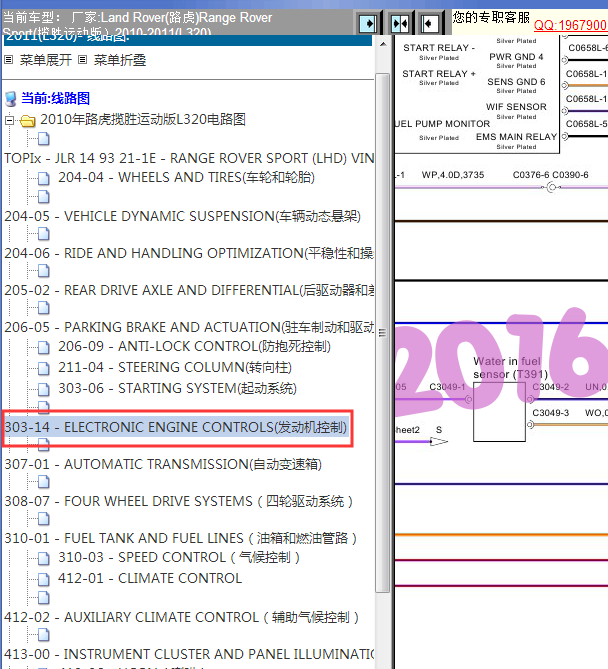
Task: Click the 'WIF SENSOR' pin label
Action: tap(516, 107)
